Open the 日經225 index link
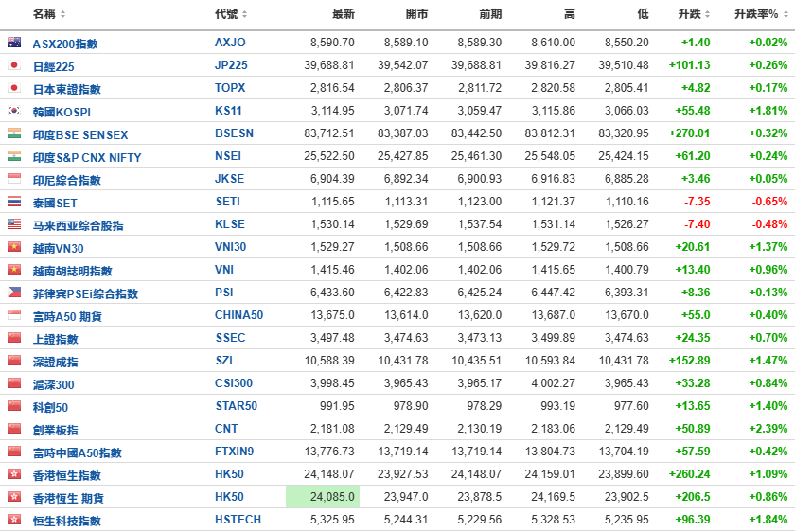The width and height of the screenshot is (795, 532). [54, 67]
